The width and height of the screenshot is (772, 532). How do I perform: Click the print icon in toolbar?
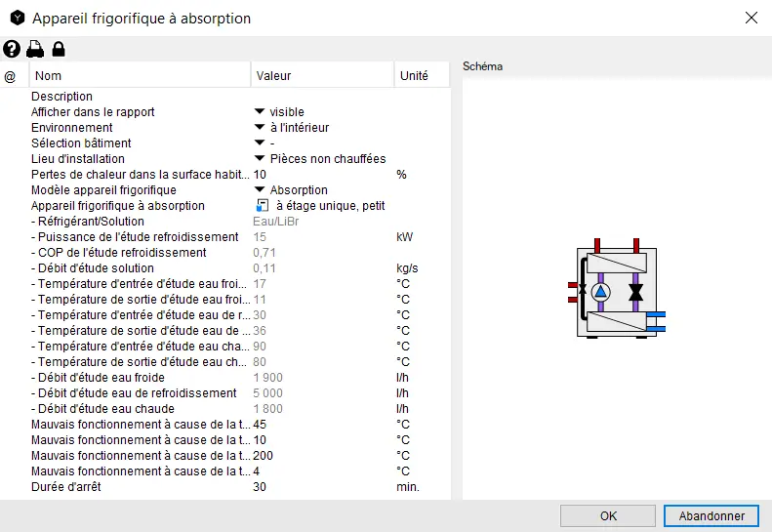coord(35,49)
